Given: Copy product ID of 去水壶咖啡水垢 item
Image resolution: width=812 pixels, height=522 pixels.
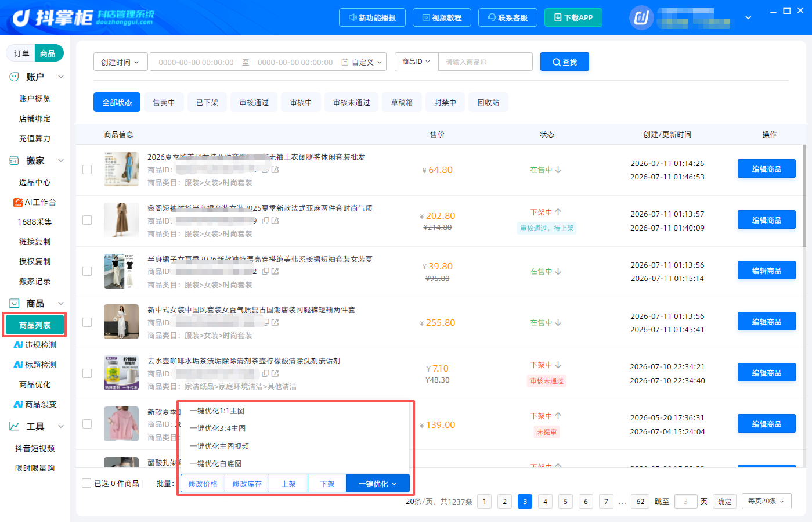Looking at the screenshot, I should (x=265, y=373).
